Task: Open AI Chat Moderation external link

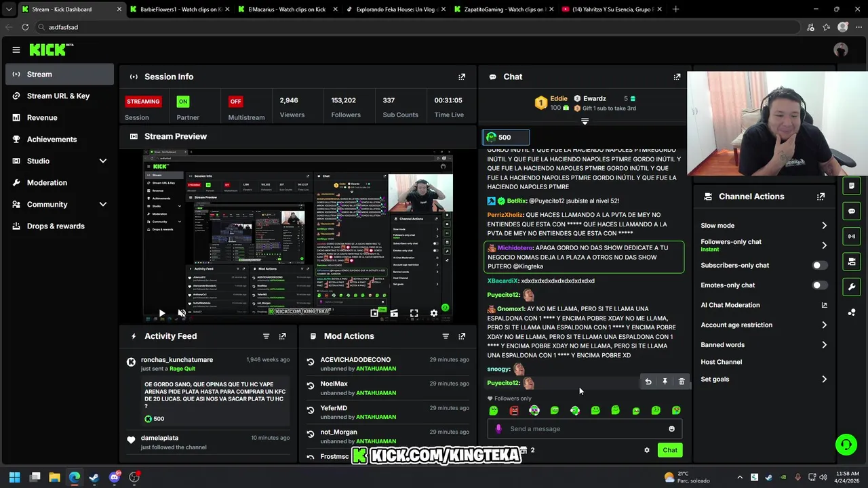Action: [x=824, y=305]
